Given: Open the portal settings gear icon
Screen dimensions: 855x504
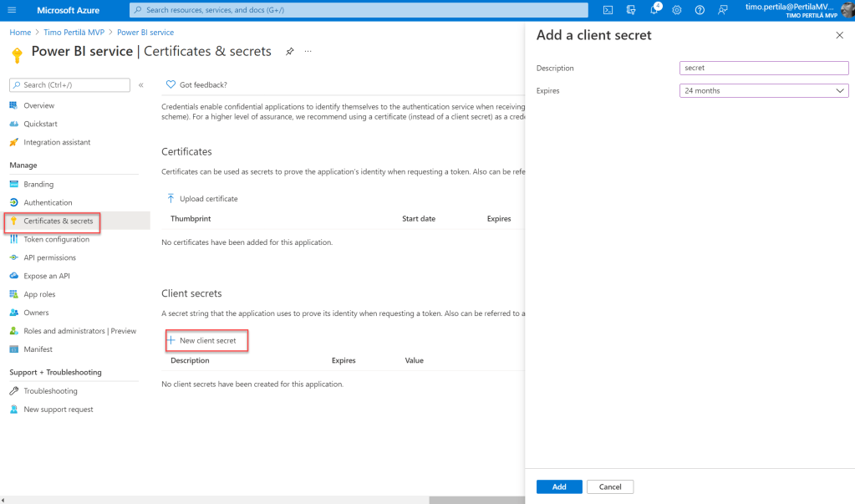Looking at the screenshot, I should 677,10.
